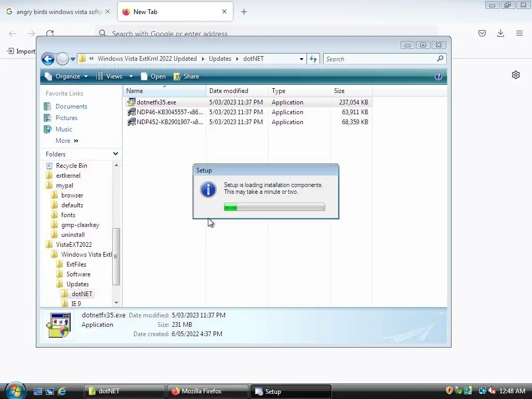This screenshot has width=532, height=399.
Task: Select the NDP452-KB2901907 installer file
Action: pos(248,122)
